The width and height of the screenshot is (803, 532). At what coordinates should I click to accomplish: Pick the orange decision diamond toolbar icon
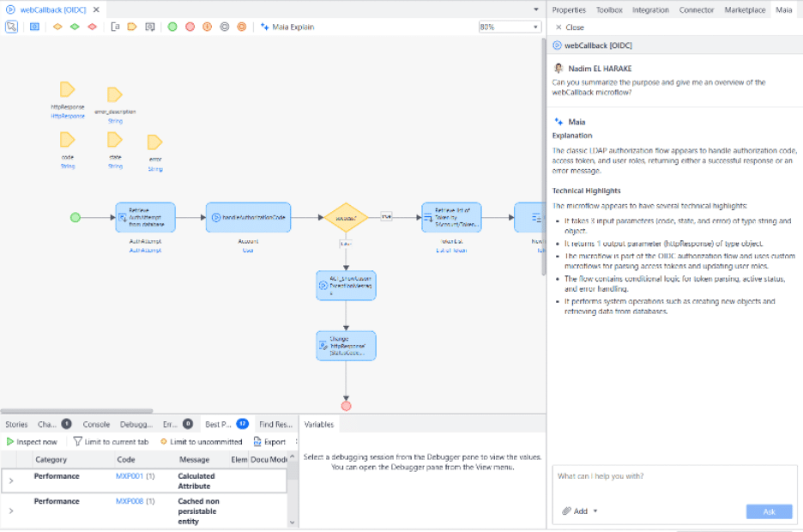coord(57,27)
